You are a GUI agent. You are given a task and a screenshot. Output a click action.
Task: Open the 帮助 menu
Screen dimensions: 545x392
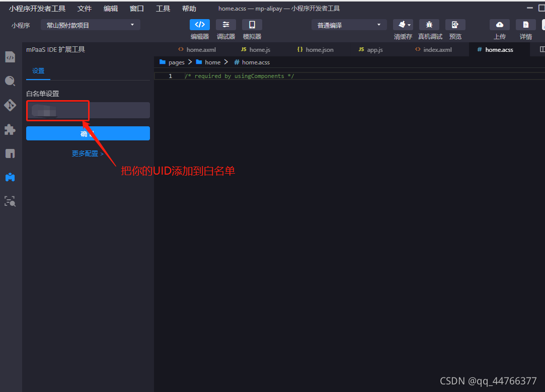coord(189,9)
